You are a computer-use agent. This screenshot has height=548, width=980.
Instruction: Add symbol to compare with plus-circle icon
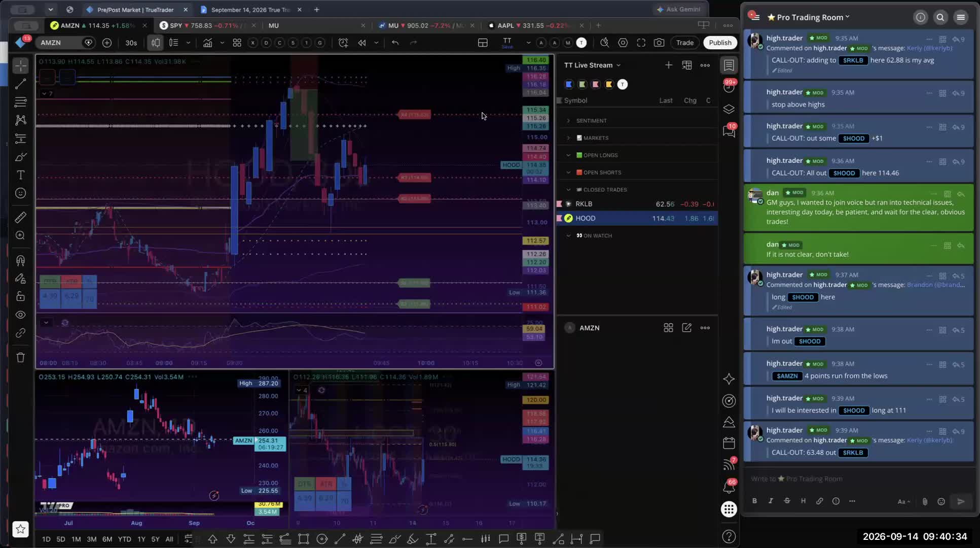pyautogui.click(x=107, y=43)
